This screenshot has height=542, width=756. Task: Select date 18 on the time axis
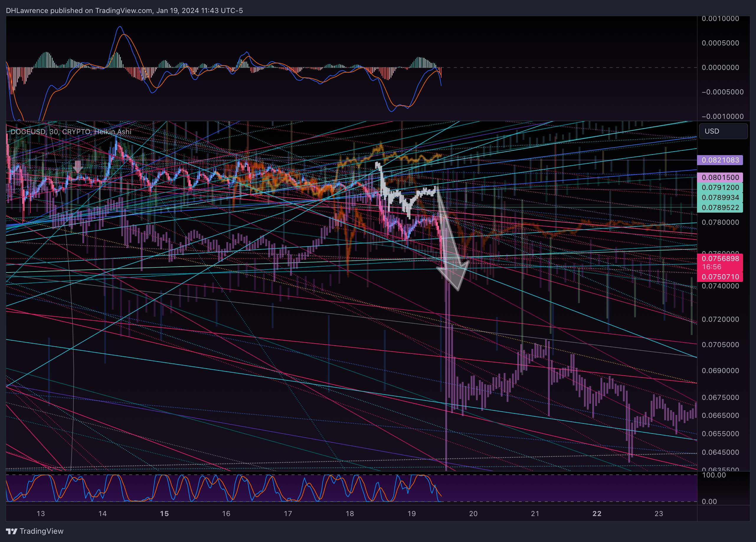click(x=350, y=513)
